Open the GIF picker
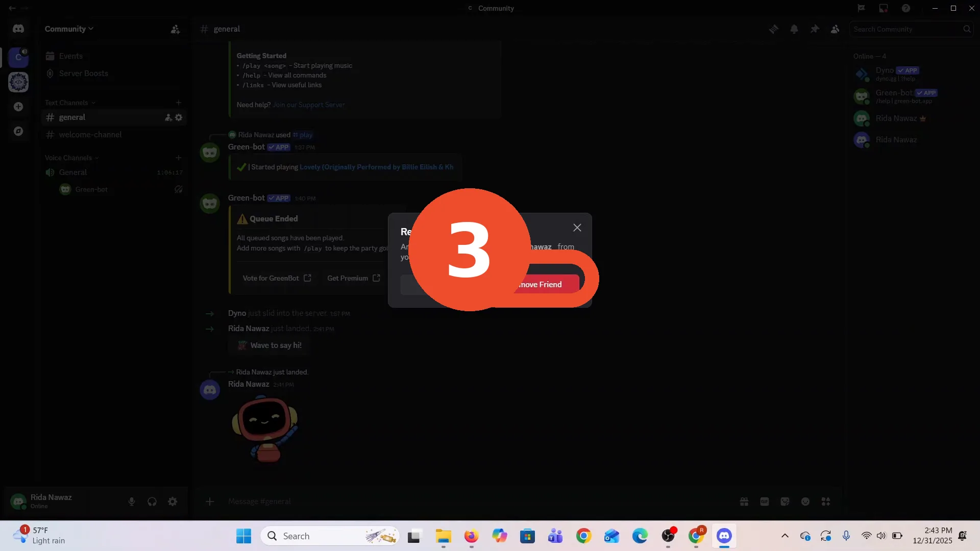980x551 pixels. tap(765, 502)
